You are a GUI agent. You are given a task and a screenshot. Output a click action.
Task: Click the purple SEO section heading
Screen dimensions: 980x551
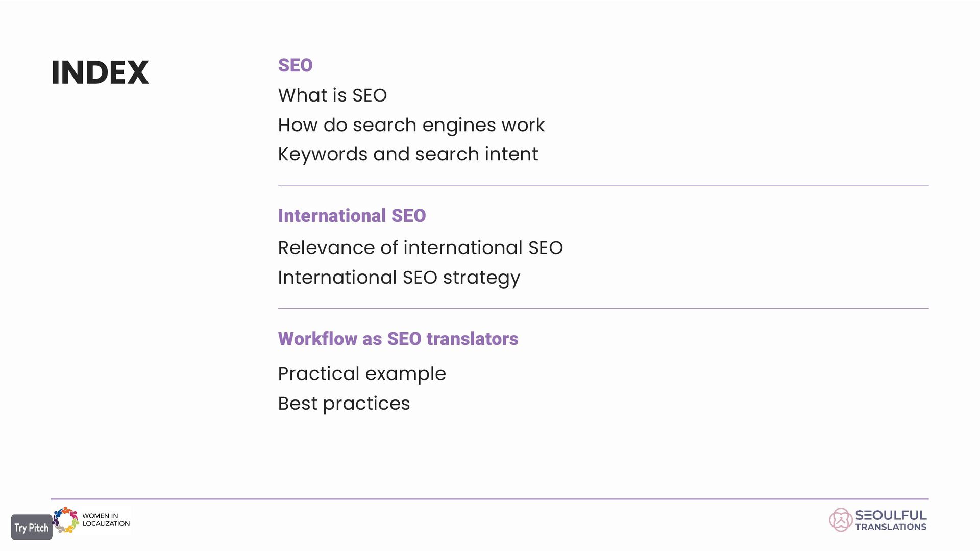click(295, 65)
